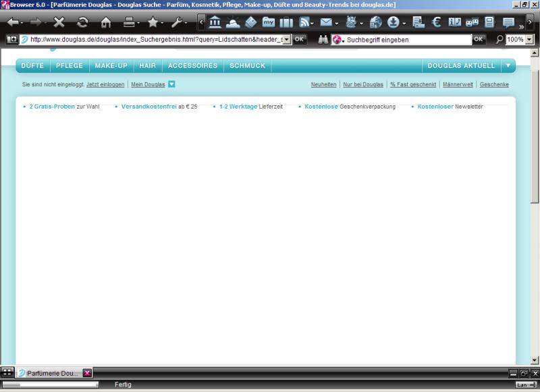Click '2 Gratis-Proben zur Wahl' text
540x392 pixels.
tap(64, 107)
